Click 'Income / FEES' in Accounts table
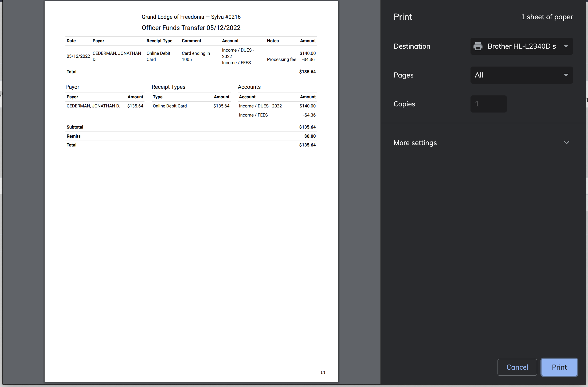The width and height of the screenshot is (588, 387). [x=253, y=115]
